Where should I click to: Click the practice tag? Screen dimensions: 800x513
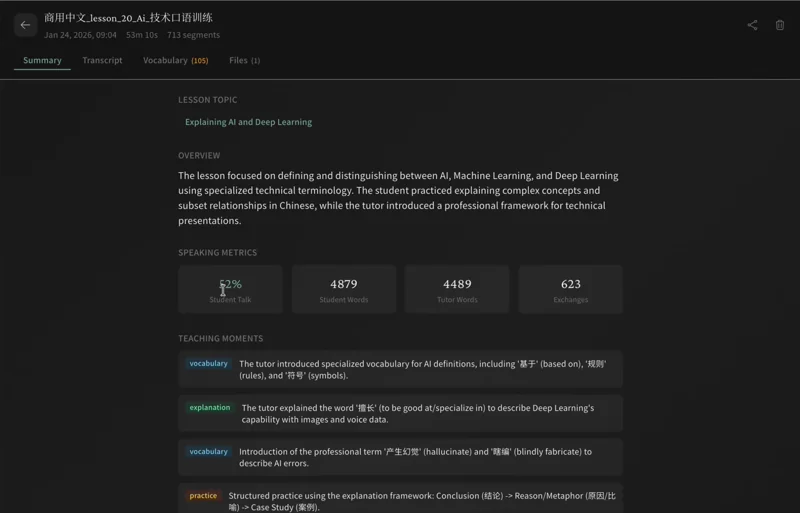tap(203, 496)
